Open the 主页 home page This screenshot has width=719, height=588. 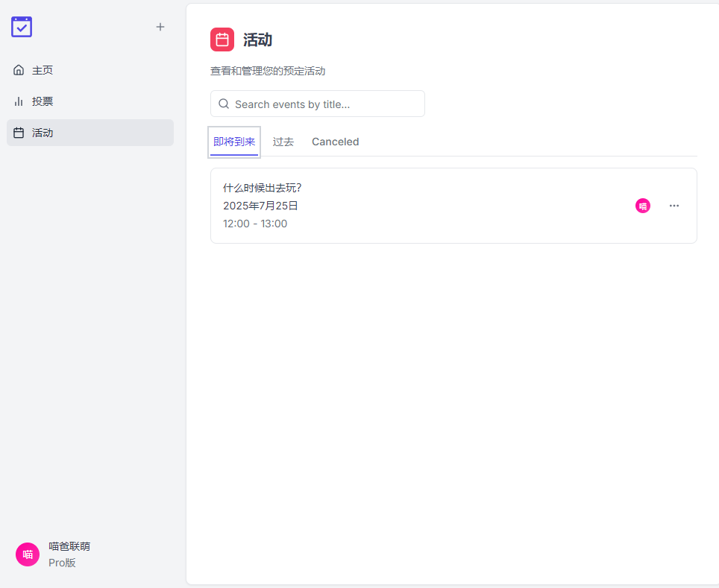(x=90, y=70)
